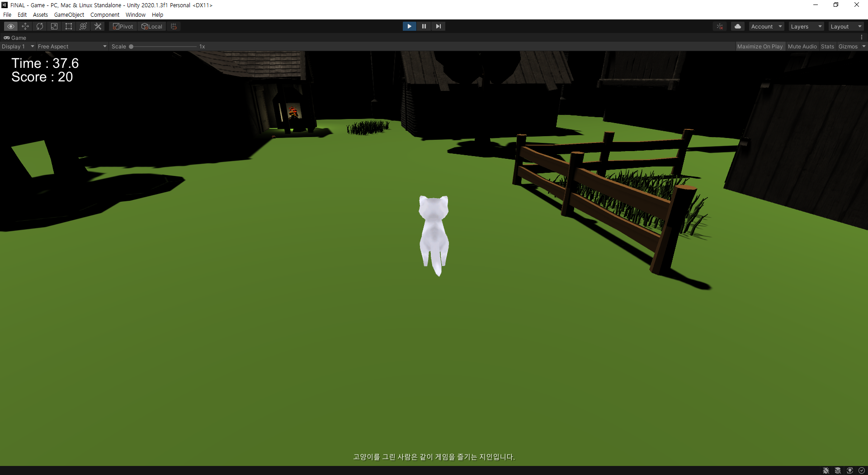Screen dimensions: 868x475
Task: Open the grid snapping settings icon
Action: 173,26
